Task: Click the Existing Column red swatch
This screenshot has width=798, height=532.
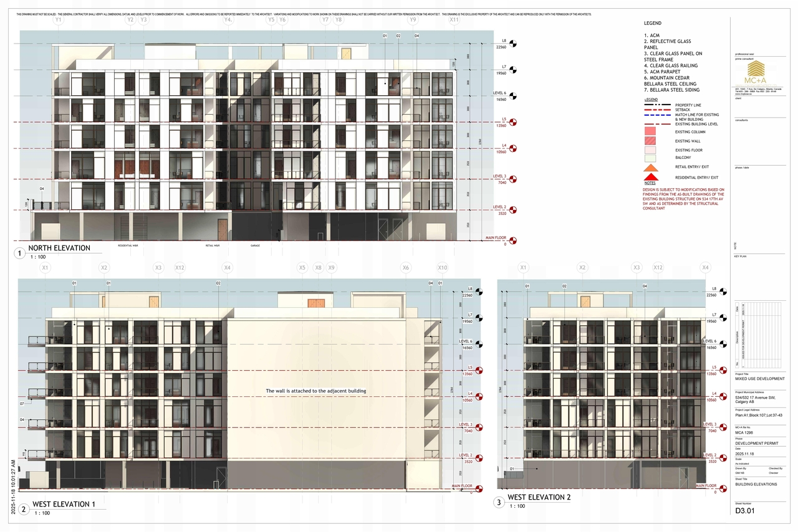Action: [x=650, y=131]
